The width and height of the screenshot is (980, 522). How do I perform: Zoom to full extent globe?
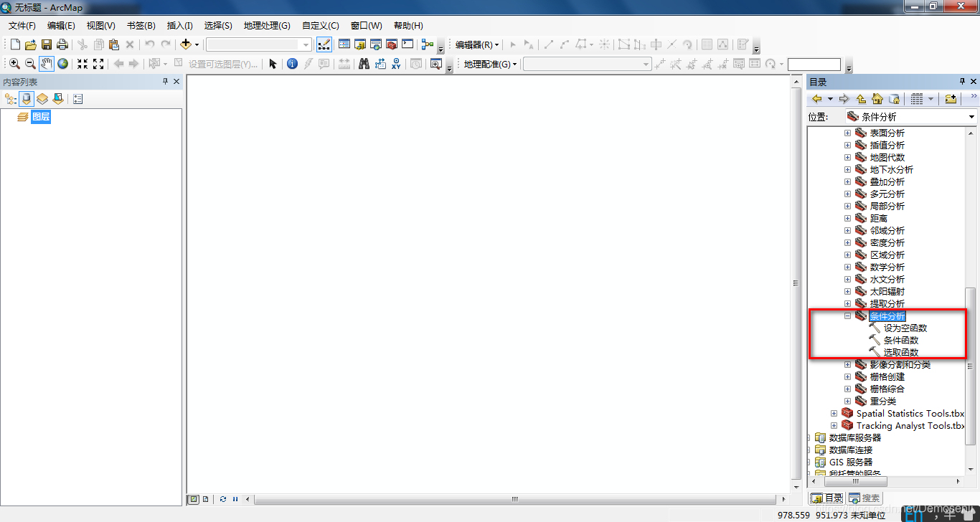(63, 64)
